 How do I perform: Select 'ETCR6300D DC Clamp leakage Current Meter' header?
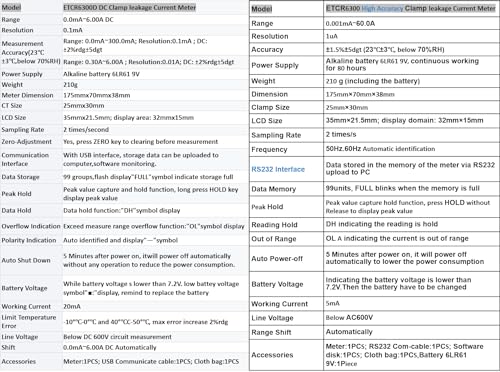coord(130,7)
